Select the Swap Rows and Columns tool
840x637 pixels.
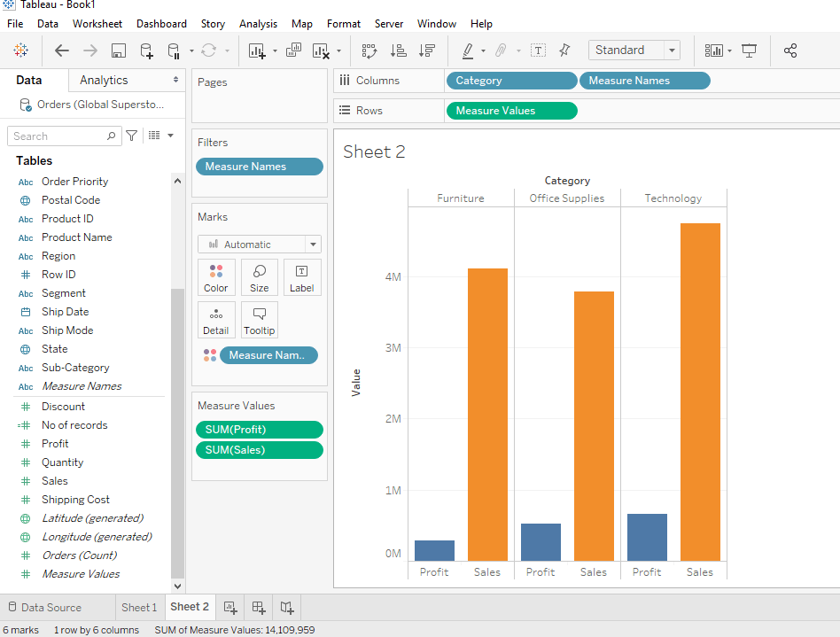tap(371, 50)
